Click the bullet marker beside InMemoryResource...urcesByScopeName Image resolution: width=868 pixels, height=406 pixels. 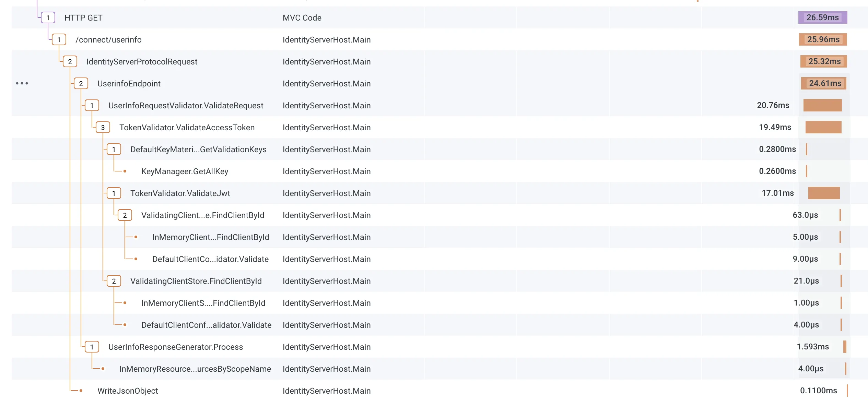pyautogui.click(x=103, y=369)
